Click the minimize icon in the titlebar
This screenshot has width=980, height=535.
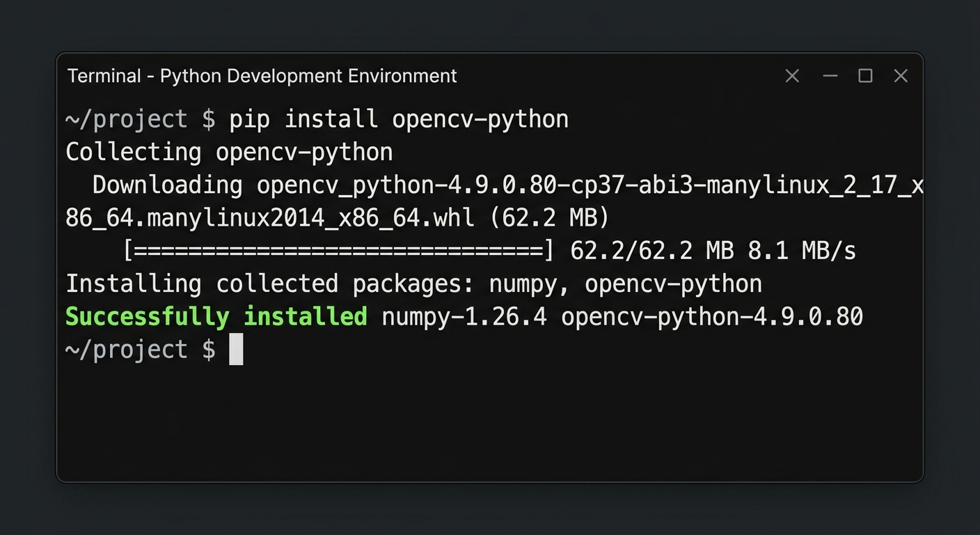(x=830, y=75)
